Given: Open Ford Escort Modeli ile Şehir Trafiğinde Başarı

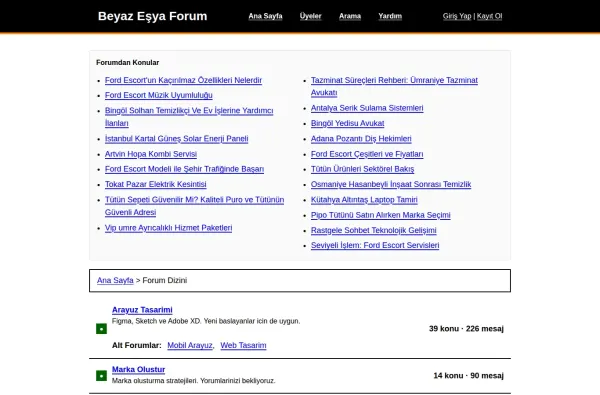Looking at the screenshot, I should 184,169.
